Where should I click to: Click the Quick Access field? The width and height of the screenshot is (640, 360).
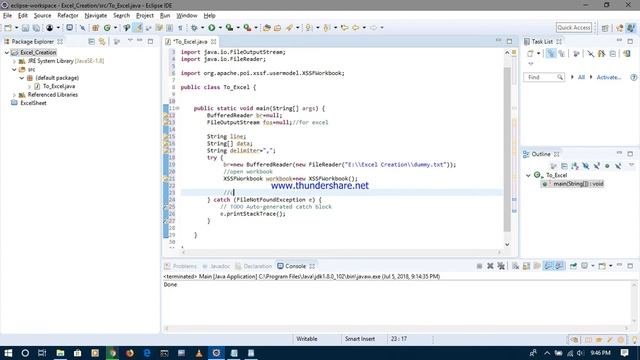[x=573, y=28]
